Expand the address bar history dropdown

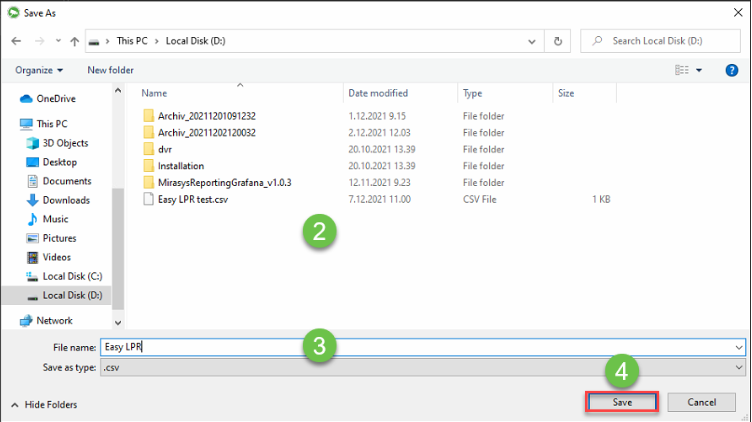click(x=531, y=41)
